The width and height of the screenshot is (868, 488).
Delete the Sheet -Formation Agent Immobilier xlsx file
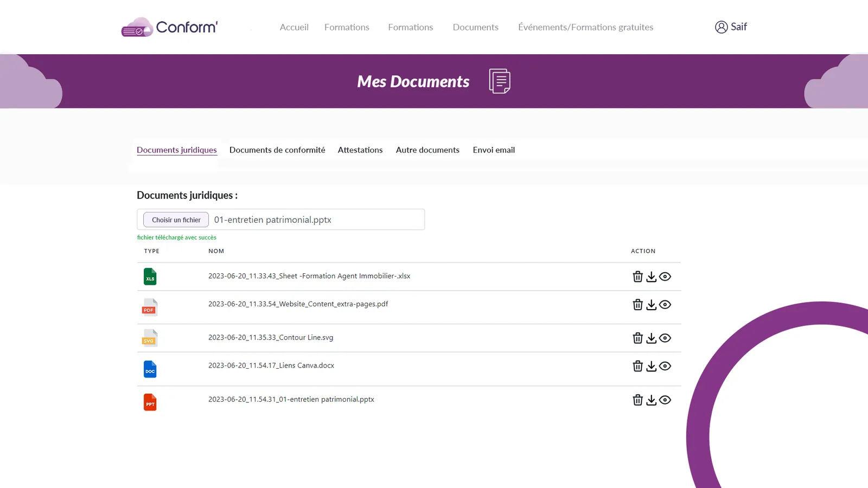[x=637, y=277]
